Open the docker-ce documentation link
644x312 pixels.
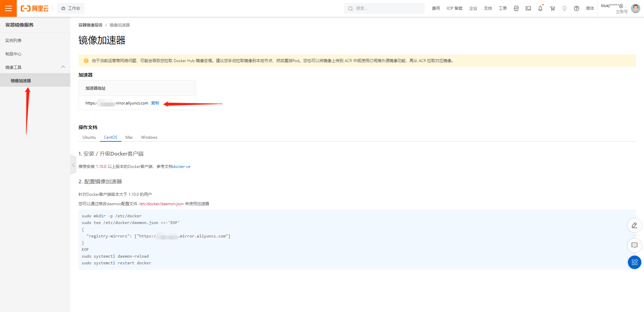pyautogui.click(x=181, y=167)
